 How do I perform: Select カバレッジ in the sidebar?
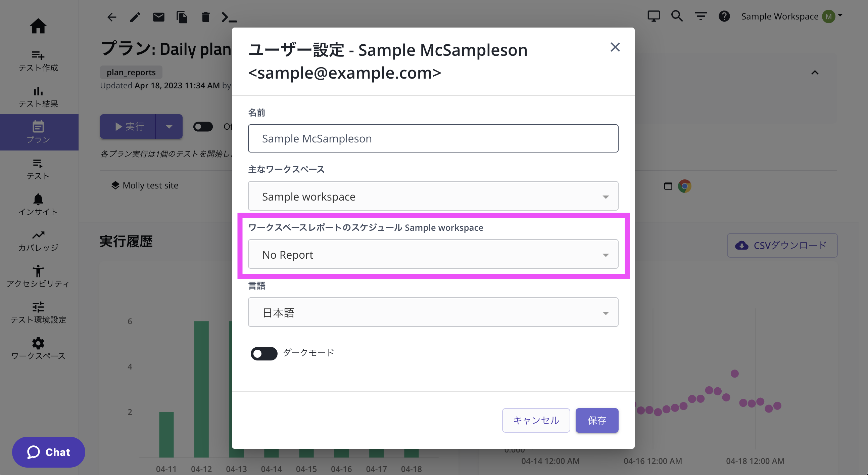coord(38,240)
